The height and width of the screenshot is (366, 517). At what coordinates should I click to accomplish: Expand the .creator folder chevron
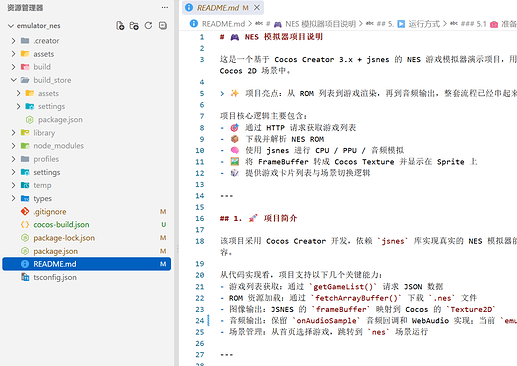(x=13, y=41)
